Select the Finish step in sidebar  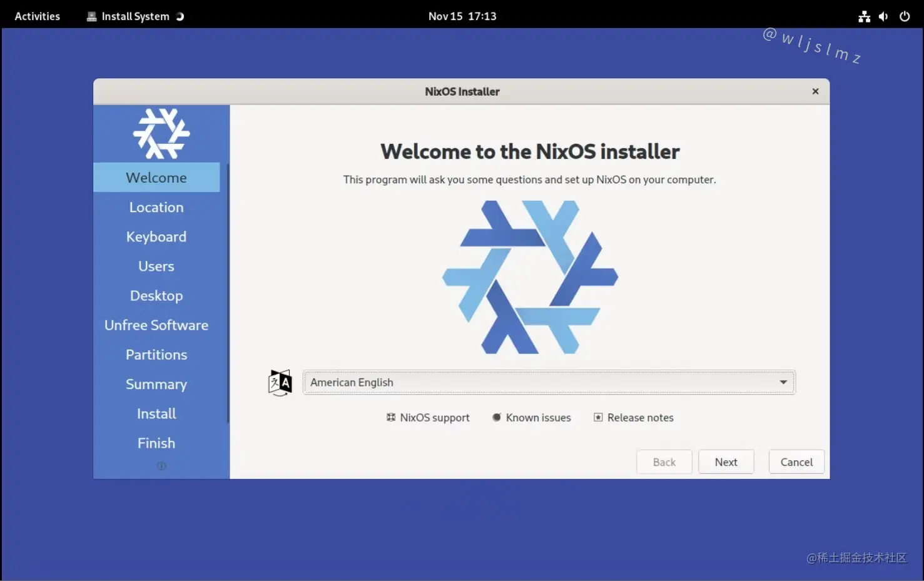156,443
